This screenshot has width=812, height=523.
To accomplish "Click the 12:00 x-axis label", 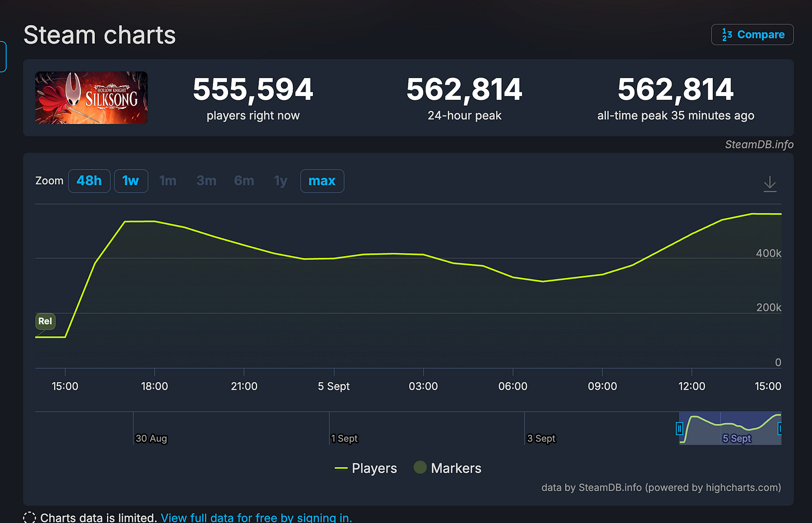I will click(692, 386).
